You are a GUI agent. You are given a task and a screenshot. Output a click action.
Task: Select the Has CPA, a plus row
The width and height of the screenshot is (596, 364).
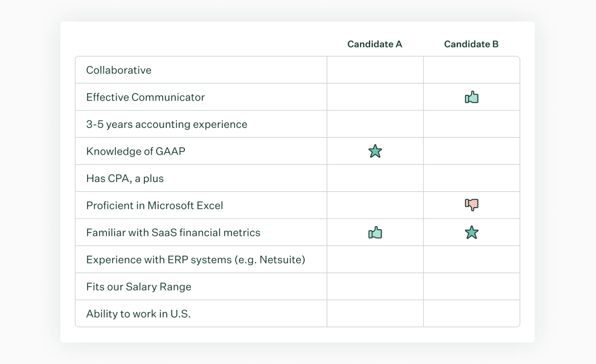(125, 179)
